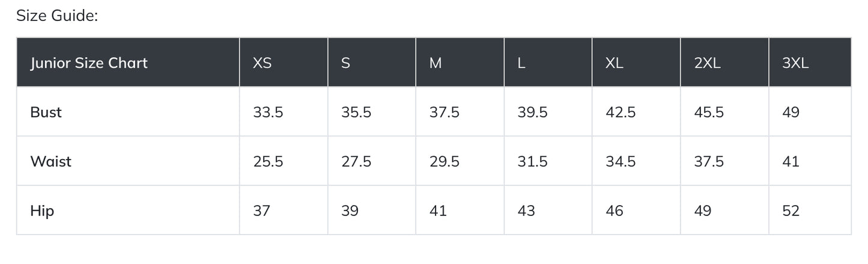Click the M waist value 29.5
868x264 pixels.
[x=444, y=161]
